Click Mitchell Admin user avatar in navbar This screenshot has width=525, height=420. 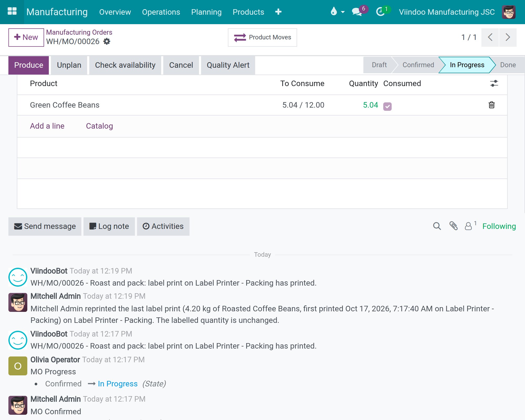tap(508, 12)
